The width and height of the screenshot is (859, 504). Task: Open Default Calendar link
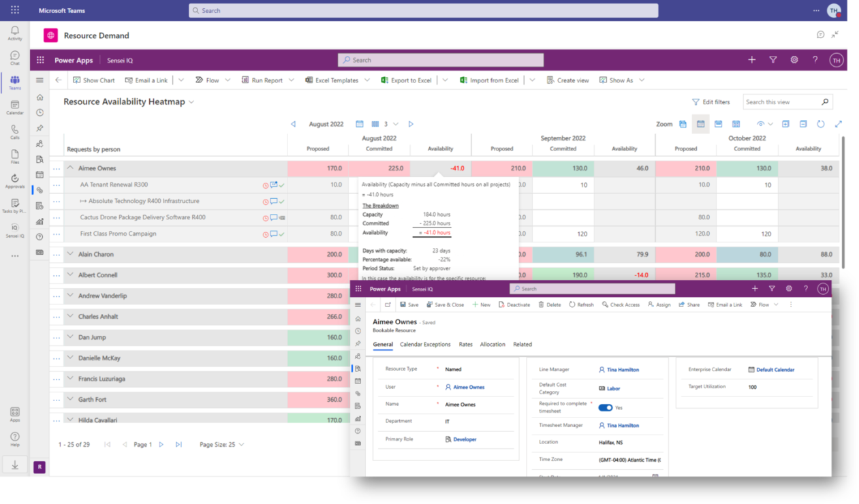pos(775,369)
